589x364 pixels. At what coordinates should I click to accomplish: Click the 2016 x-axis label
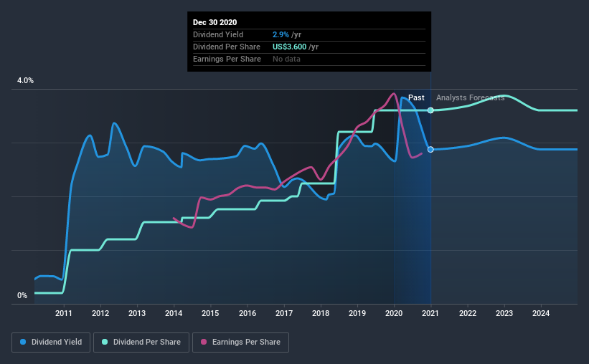pyautogui.click(x=248, y=313)
